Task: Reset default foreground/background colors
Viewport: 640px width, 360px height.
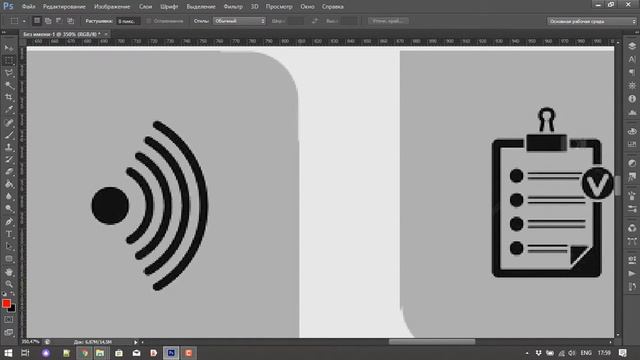Action: (x=4, y=294)
